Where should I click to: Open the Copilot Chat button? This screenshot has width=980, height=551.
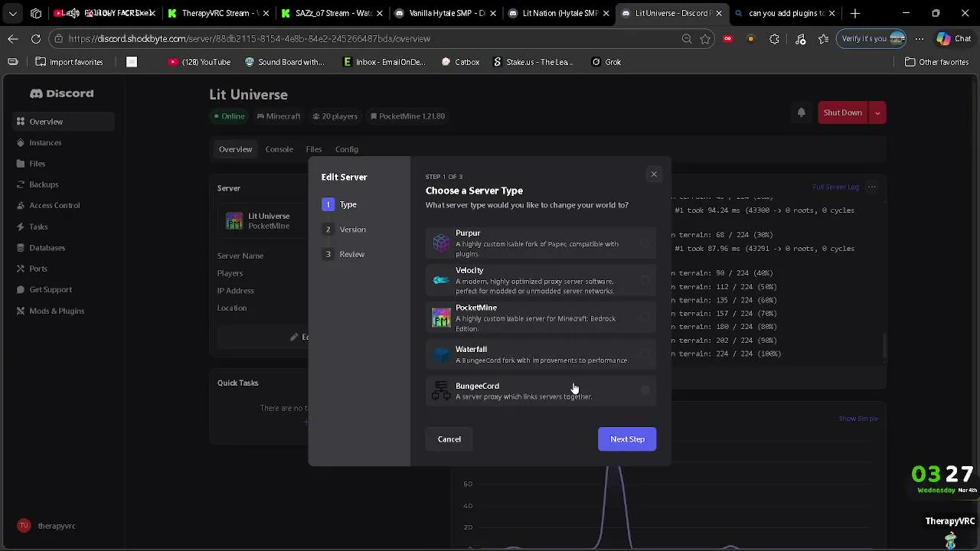[953, 38]
